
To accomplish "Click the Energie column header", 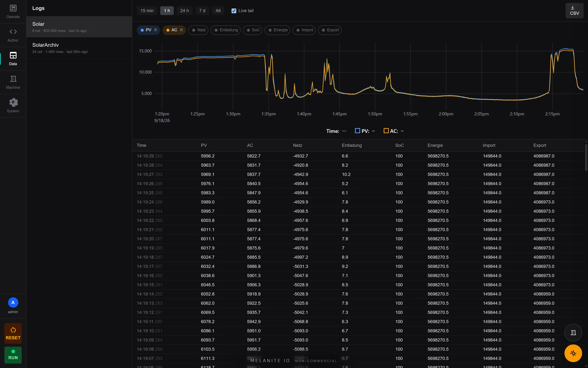I will tap(435, 145).
